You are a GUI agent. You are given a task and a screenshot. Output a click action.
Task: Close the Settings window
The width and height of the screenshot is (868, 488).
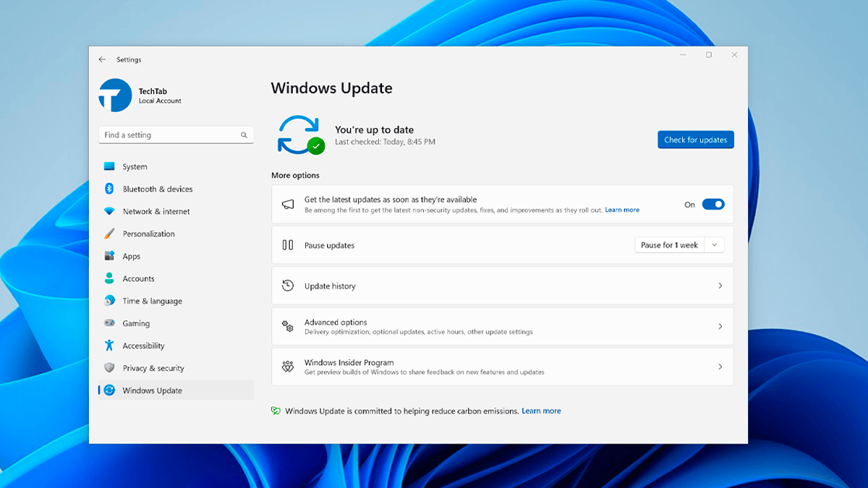pos(734,55)
